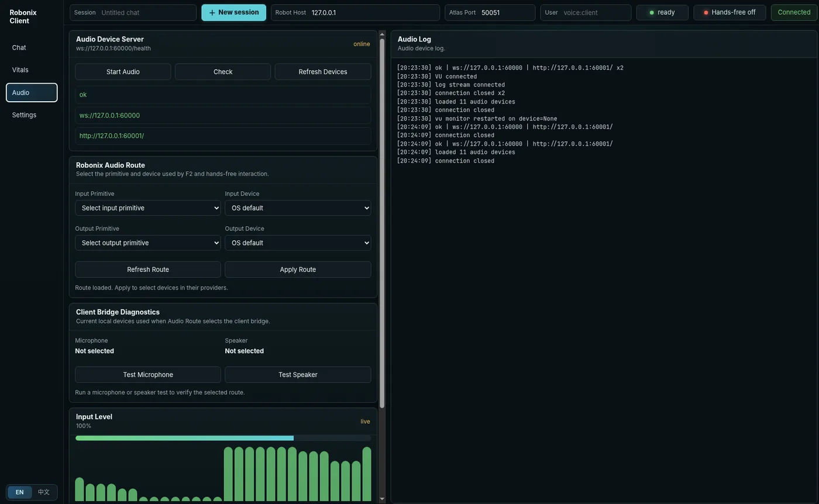819x504 pixels.
Task: Switch language to EN
Action: pos(20,492)
